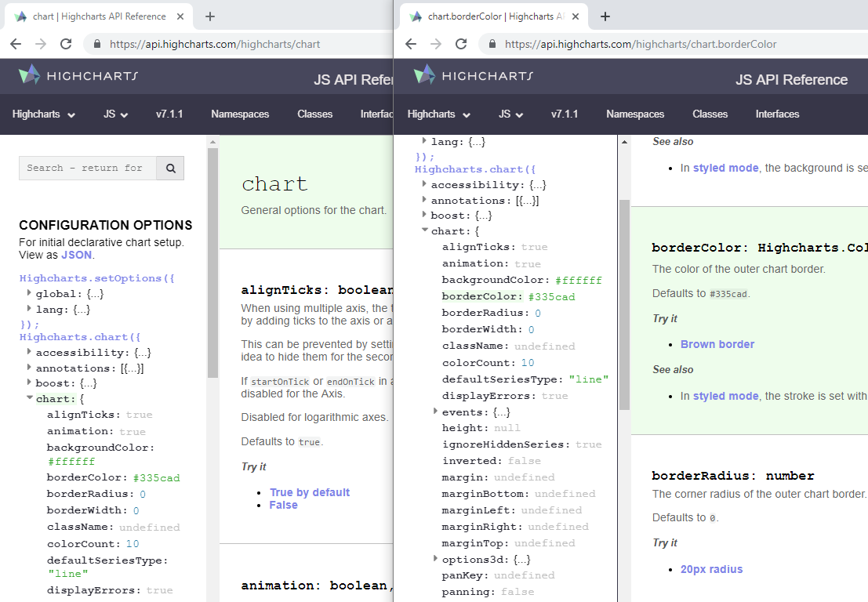Open Highcharts dropdown in left navbar

pyautogui.click(x=44, y=114)
